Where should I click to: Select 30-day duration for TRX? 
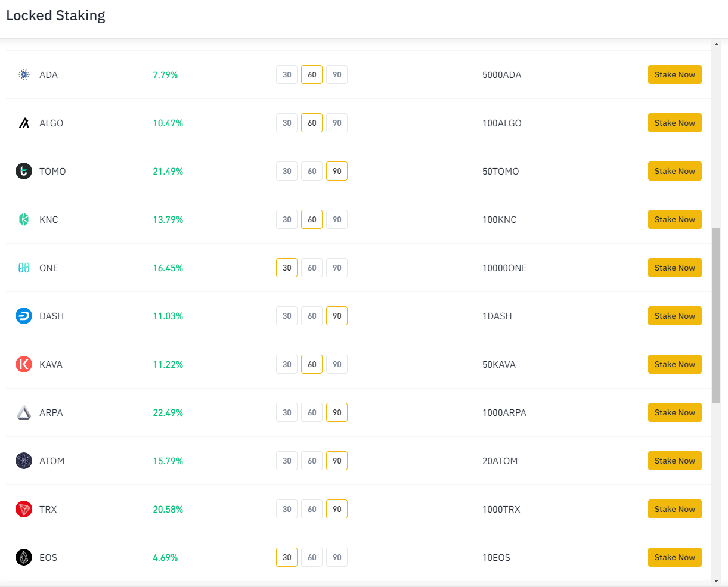287,509
